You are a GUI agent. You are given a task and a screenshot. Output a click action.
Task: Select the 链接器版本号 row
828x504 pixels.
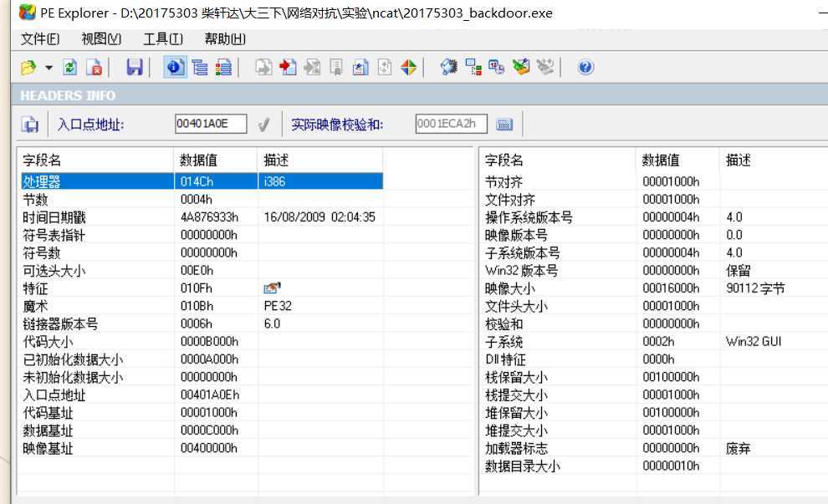click(202, 324)
